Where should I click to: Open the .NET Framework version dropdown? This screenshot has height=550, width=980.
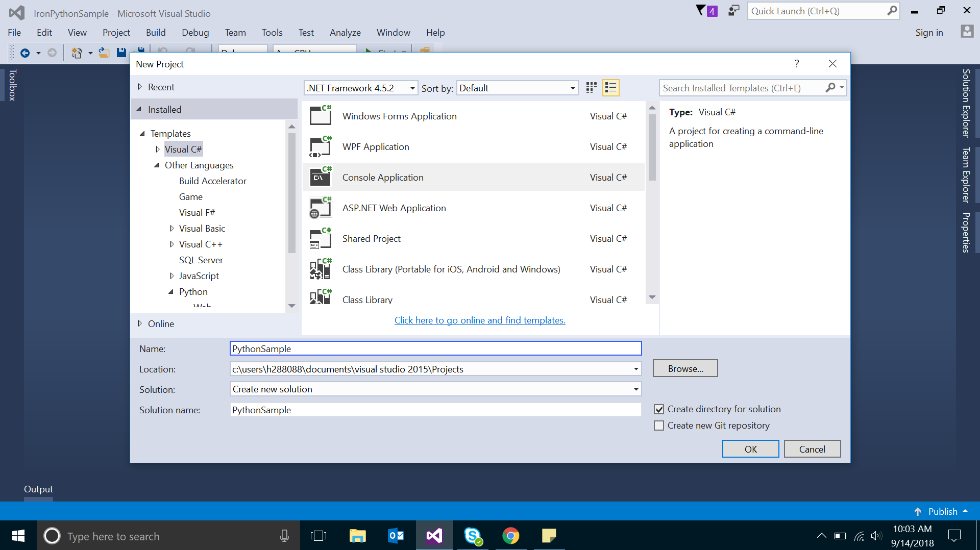pos(412,88)
